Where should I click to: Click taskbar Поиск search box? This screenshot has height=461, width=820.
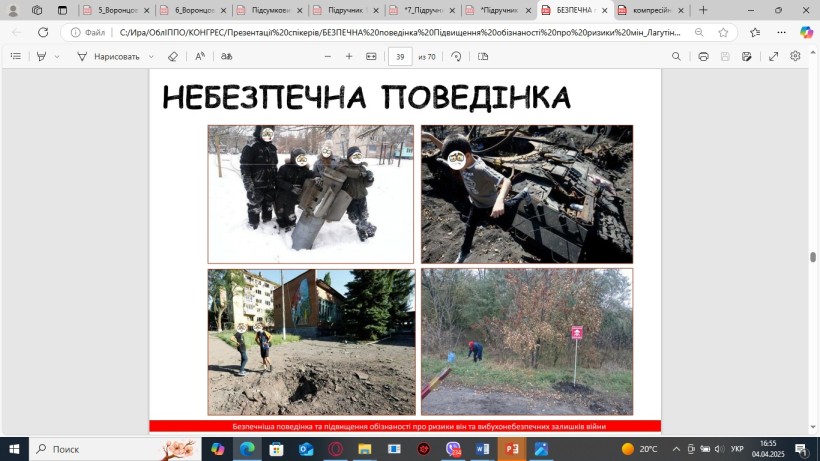click(x=115, y=449)
